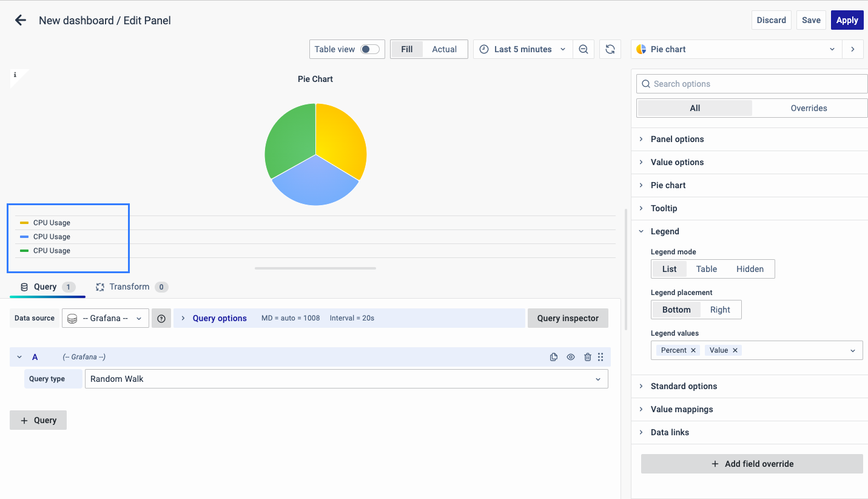
Task: Refresh the dashboard with the refresh icon
Action: click(610, 49)
